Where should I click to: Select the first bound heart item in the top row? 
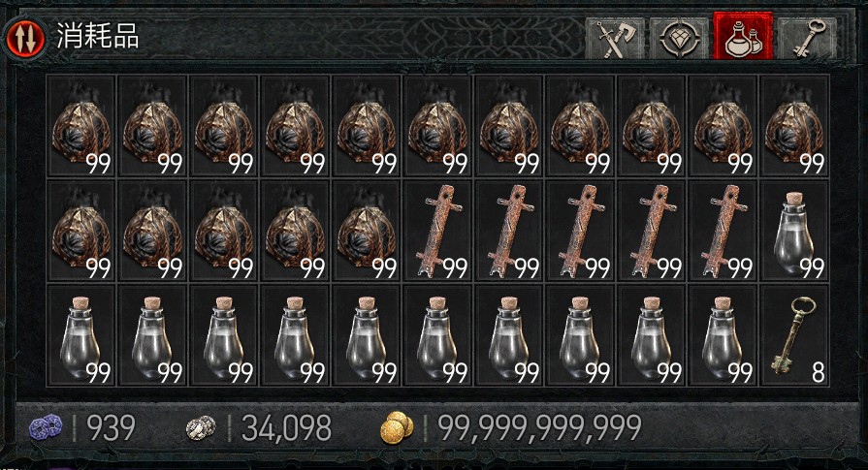point(80,126)
